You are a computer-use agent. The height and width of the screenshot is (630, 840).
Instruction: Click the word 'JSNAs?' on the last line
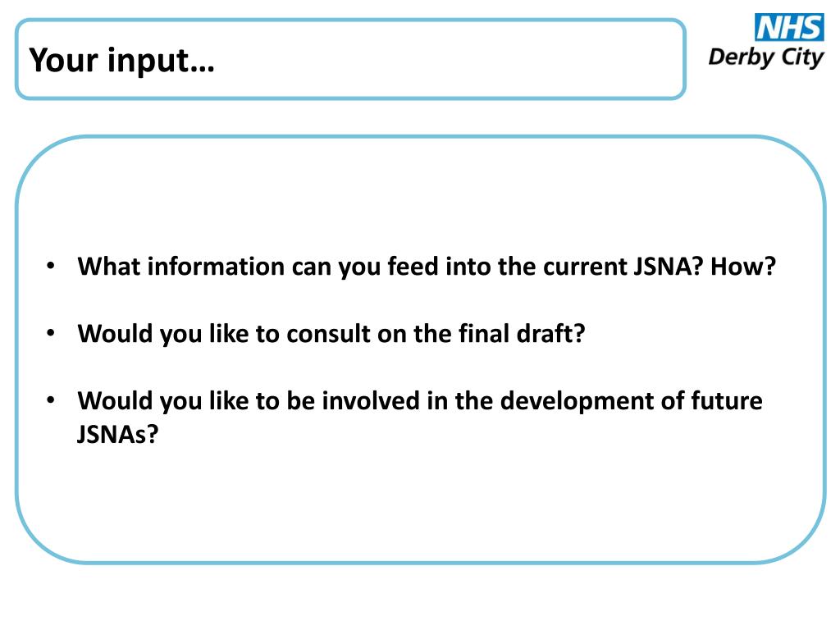pyautogui.click(x=118, y=434)
